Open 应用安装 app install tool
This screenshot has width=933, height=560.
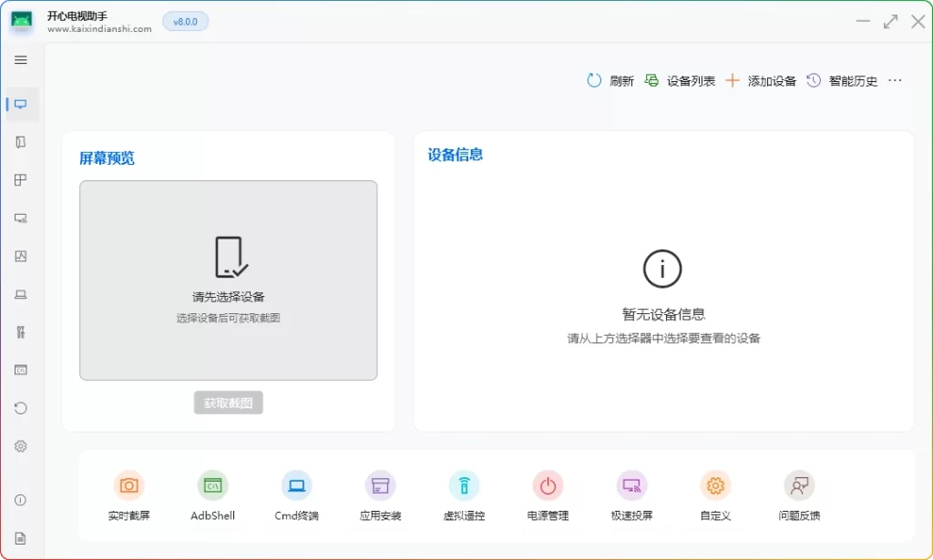(380, 486)
